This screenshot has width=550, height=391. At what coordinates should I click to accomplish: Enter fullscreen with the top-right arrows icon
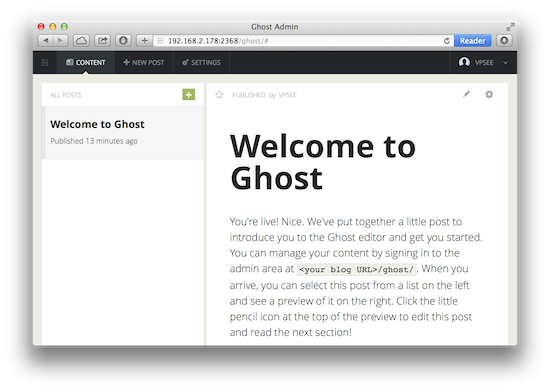click(x=510, y=27)
